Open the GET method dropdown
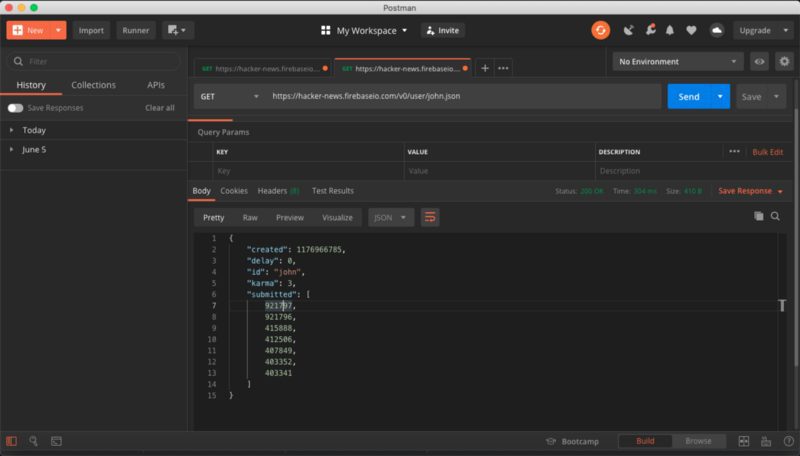The width and height of the screenshot is (800, 456). pyautogui.click(x=225, y=96)
